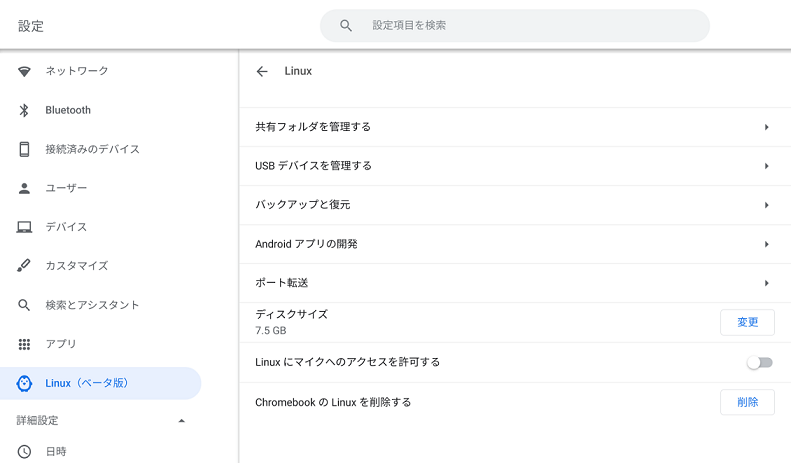The height and width of the screenshot is (463, 791).
Task: Select the laptop device icon
Action: click(24, 227)
